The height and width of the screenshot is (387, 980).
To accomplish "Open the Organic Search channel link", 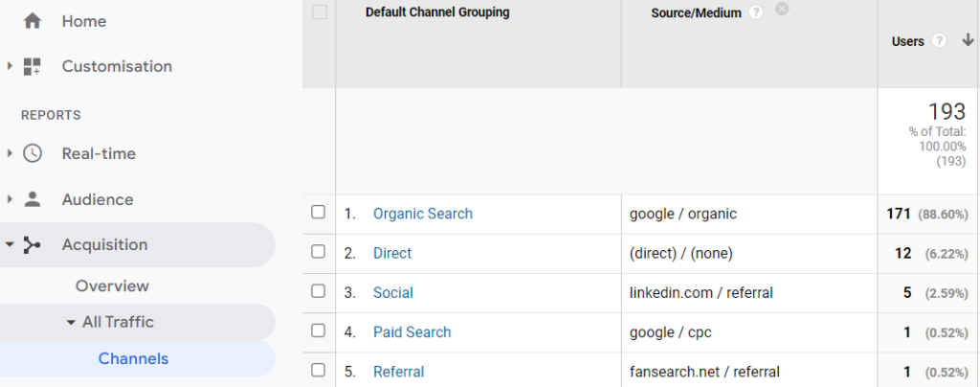I will pos(422,214).
